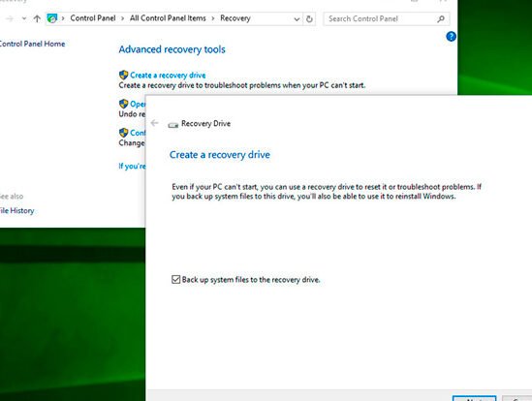The height and width of the screenshot is (401, 532).
Task: Open File History link
Action: tap(16, 211)
